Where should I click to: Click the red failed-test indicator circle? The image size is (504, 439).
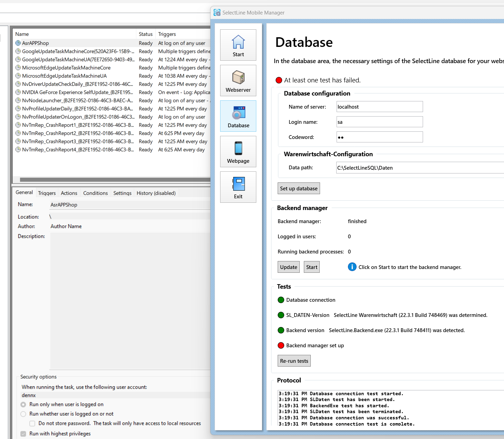279,80
